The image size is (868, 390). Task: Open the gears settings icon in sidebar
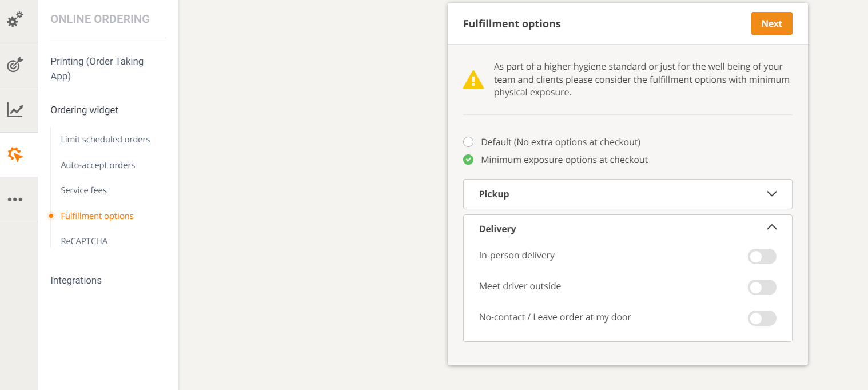point(15,20)
